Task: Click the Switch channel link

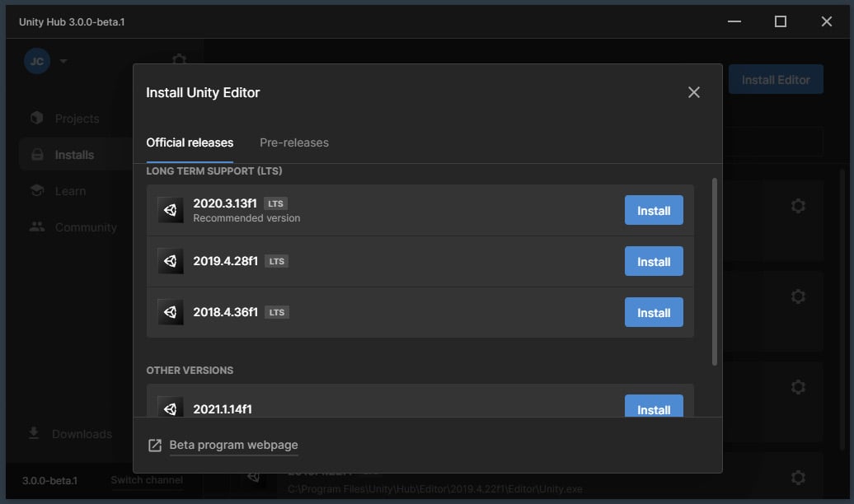Action: click(147, 480)
